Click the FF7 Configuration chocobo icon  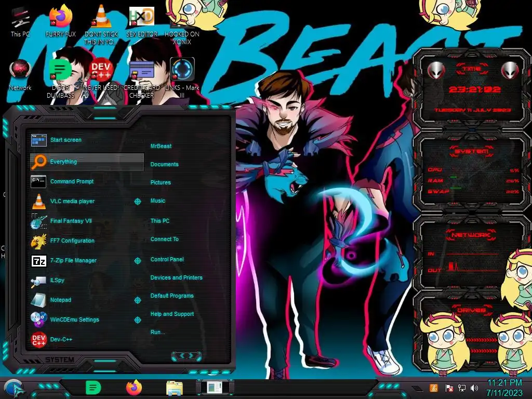click(x=38, y=241)
